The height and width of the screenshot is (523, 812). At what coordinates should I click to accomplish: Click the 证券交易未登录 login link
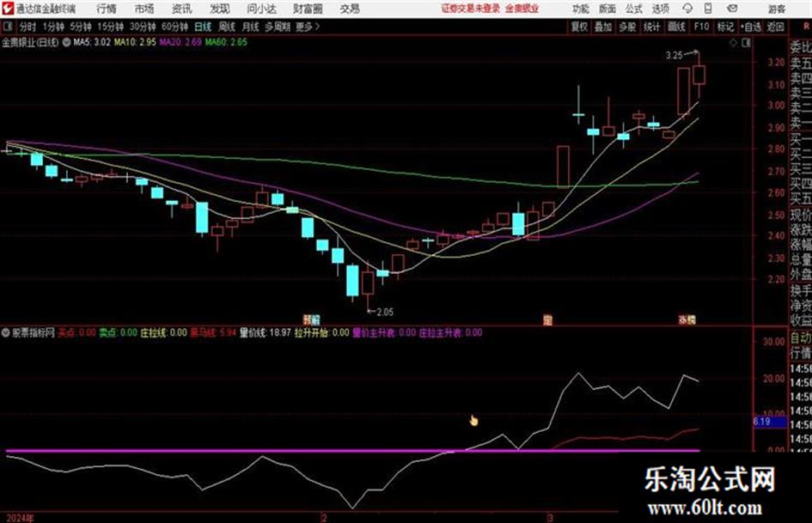coord(471,9)
